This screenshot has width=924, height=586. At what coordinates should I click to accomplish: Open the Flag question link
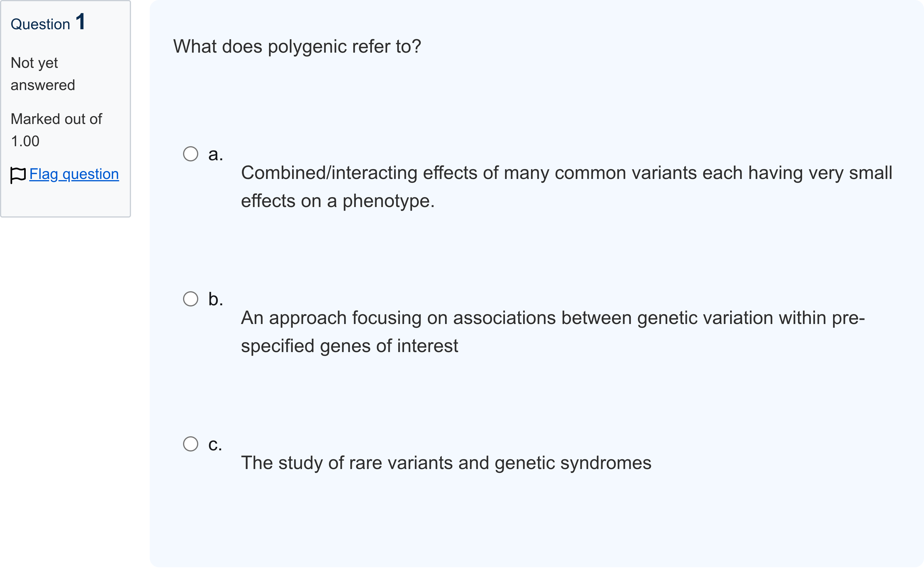tap(74, 174)
